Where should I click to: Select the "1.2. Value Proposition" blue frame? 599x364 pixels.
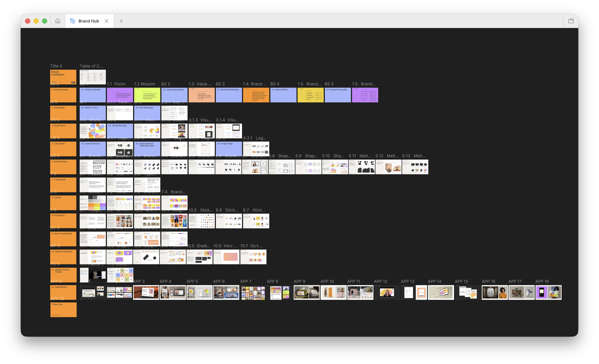pyautogui.click(x=174, y=95)
